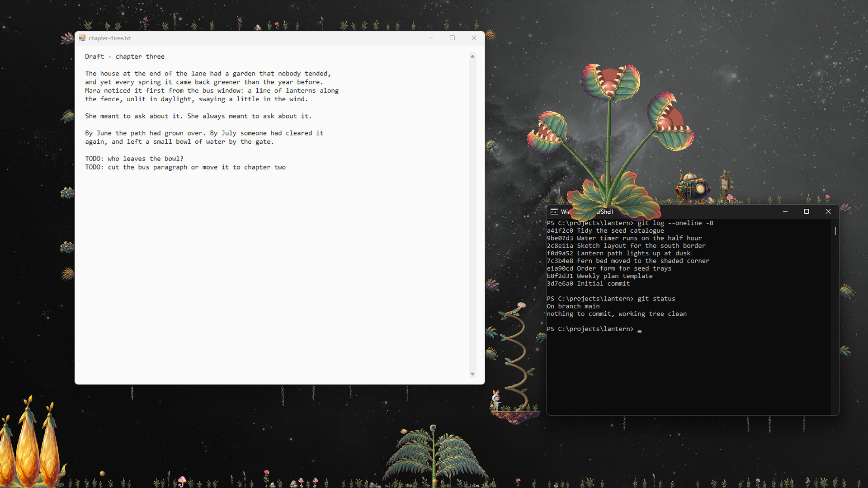Close the PowerShell window
This screenshot has width=868, height=488.
click(828, 211)
